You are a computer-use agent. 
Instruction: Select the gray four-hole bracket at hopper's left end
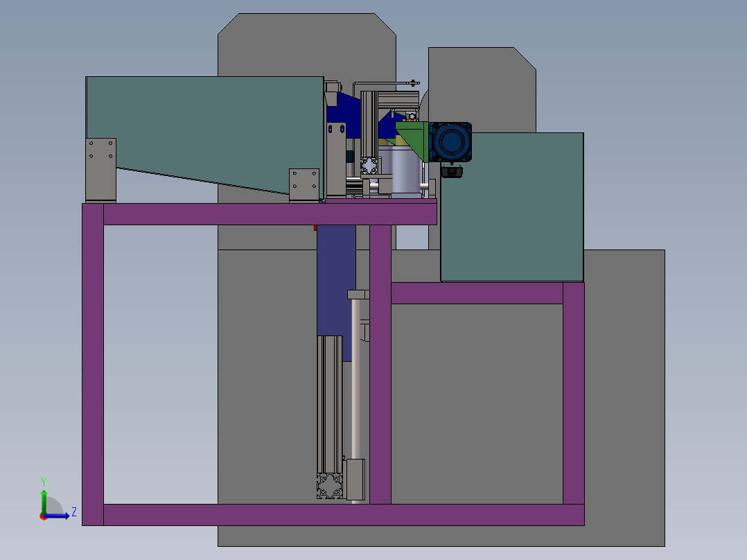pos(101,170)
